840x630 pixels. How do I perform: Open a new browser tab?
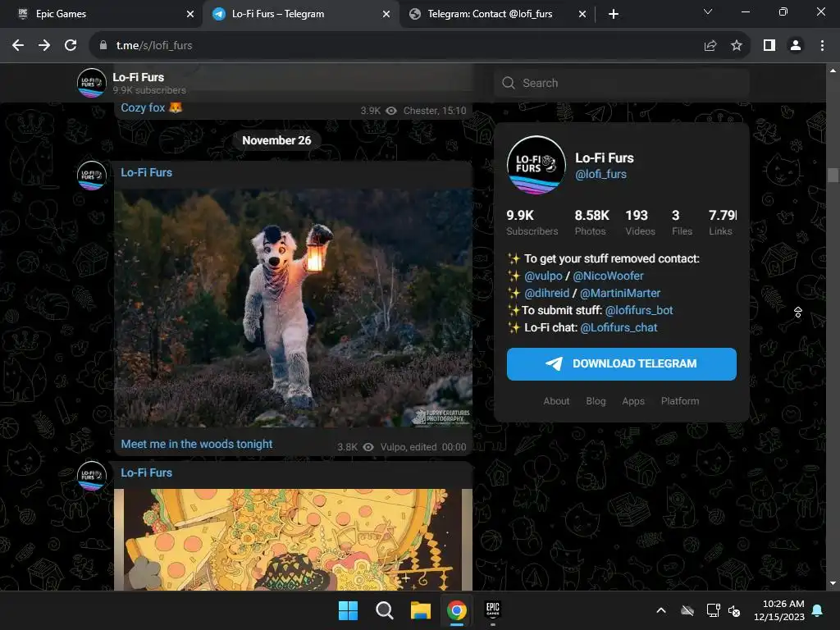(614, 14)
